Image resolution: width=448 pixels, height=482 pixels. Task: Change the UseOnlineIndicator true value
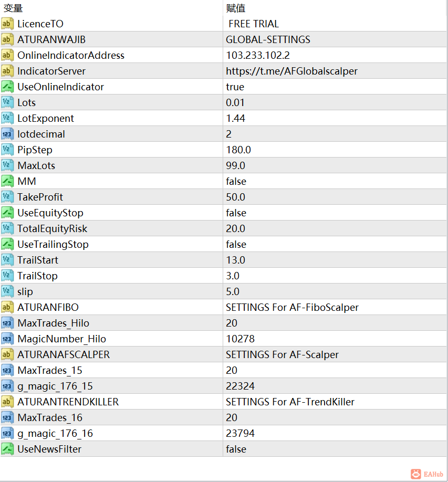click(x=335, y=87)
